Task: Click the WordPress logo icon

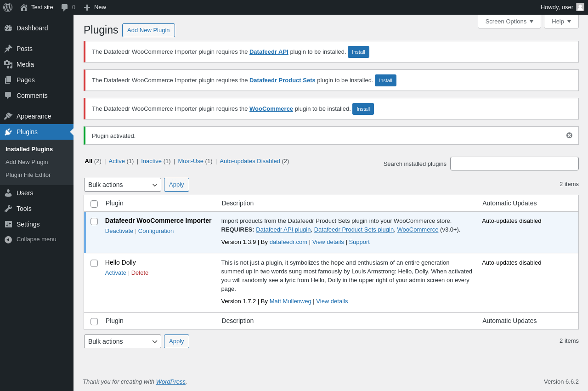Action: [8, 7]
